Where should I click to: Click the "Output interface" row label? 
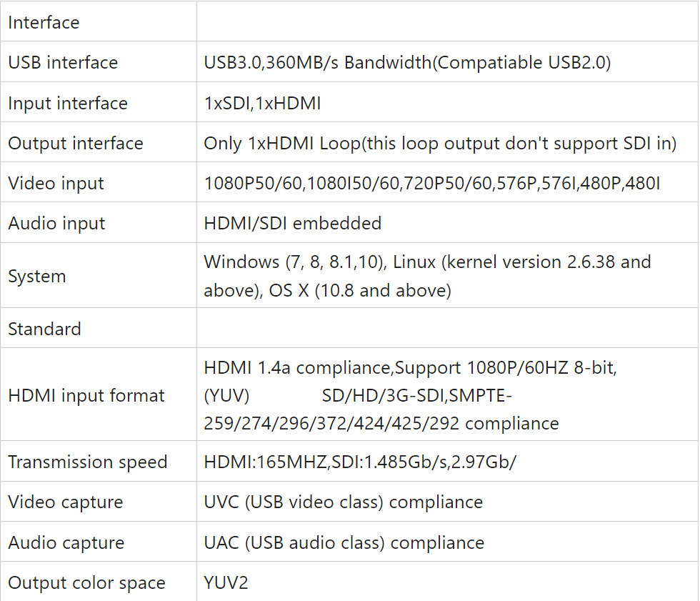[x=76, y=143]
